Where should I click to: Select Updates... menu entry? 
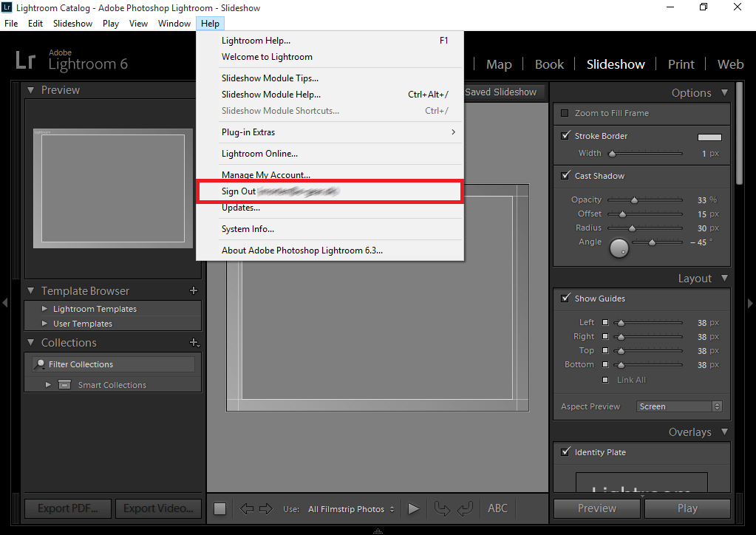pos(330,208)
